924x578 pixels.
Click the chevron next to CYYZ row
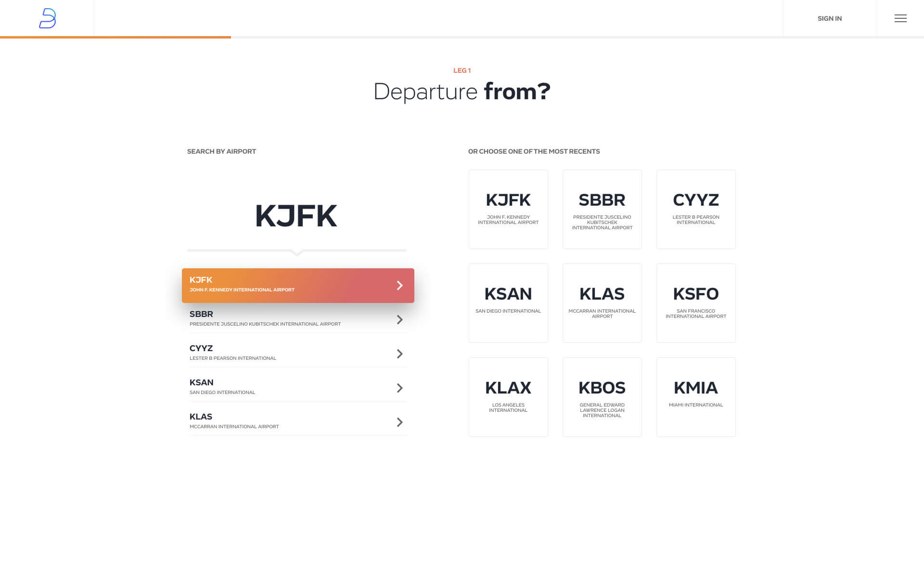click(399, 354)
